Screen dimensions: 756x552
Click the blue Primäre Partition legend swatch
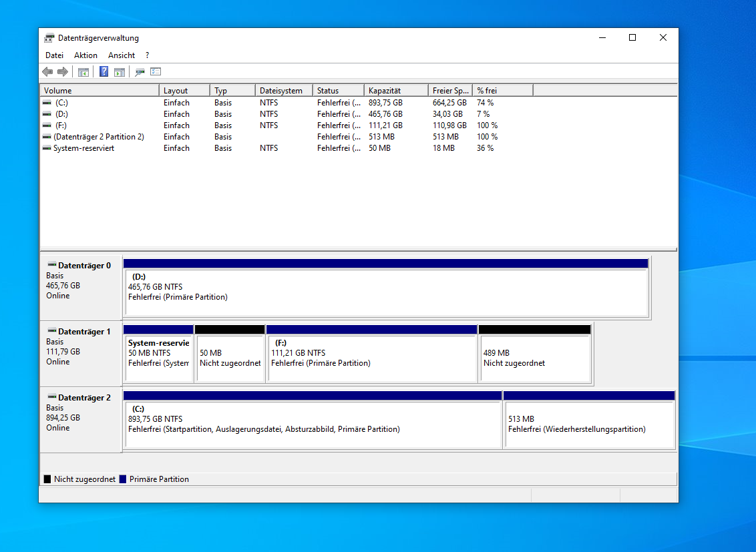pos(123,479)
